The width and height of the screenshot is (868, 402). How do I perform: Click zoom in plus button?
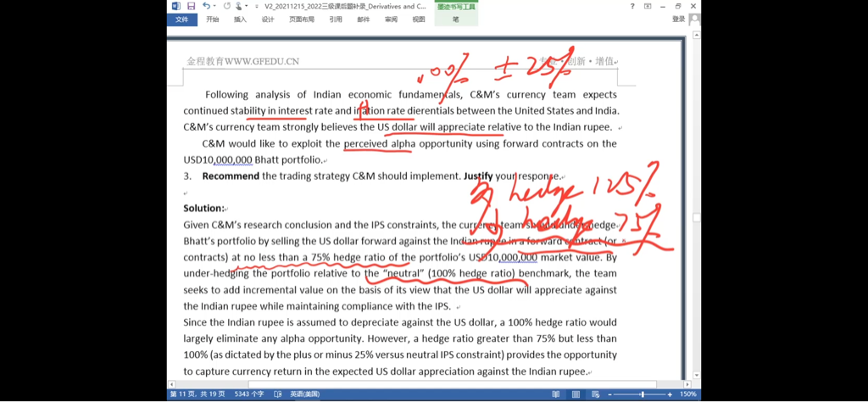pyautogui.click(x=670, y=395)
